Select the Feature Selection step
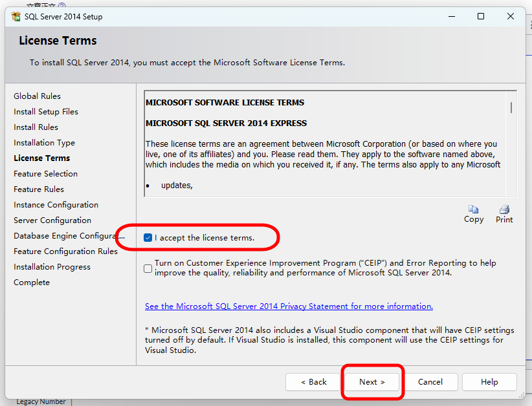Viewport: 532px width, 406px height. [45, 174]
